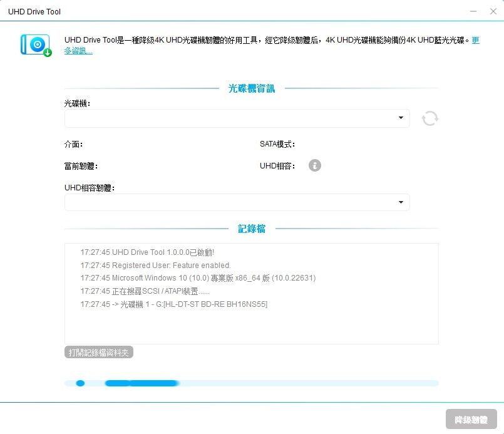Minimize the UHD Drive Tool window
Image resolution: width=504 pixels, height=434 pixels.
click(473, 11)
